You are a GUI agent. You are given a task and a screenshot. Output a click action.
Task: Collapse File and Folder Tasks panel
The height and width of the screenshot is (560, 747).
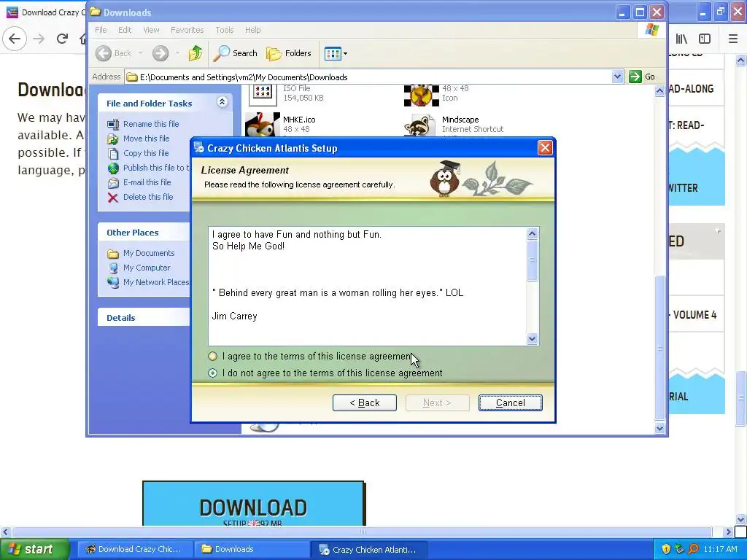point(222,102)
